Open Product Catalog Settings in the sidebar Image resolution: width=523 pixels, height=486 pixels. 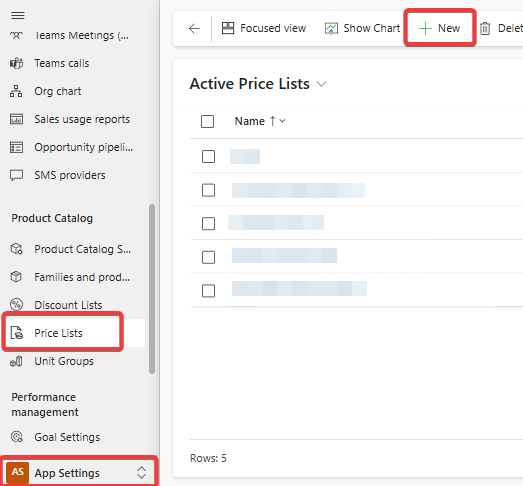pos(82,249)
